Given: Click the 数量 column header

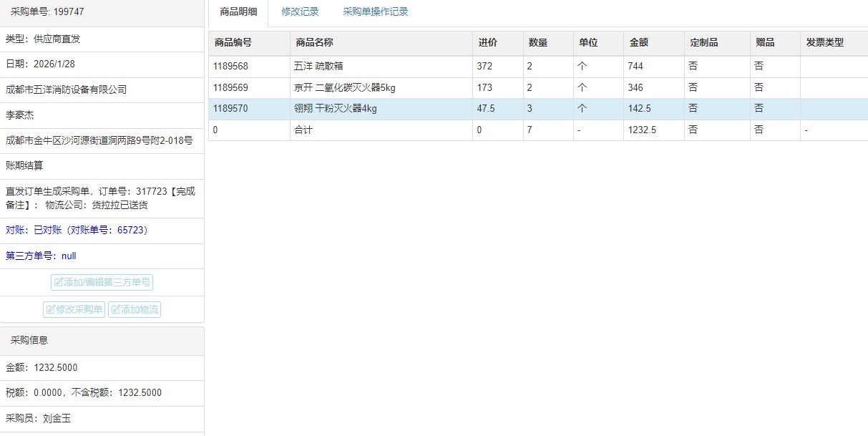Looking at the screenshot, I should (x=538, y=43).
